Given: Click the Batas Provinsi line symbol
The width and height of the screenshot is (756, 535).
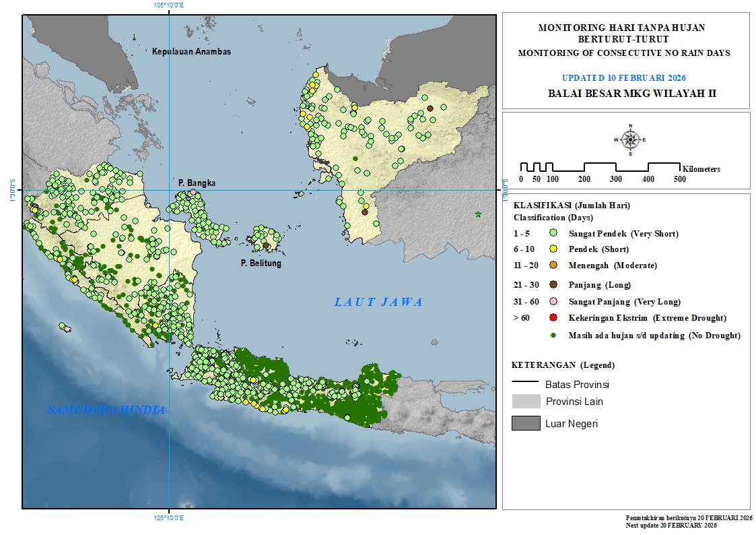Looking at the screenshot, I should (x=526, y=383).
